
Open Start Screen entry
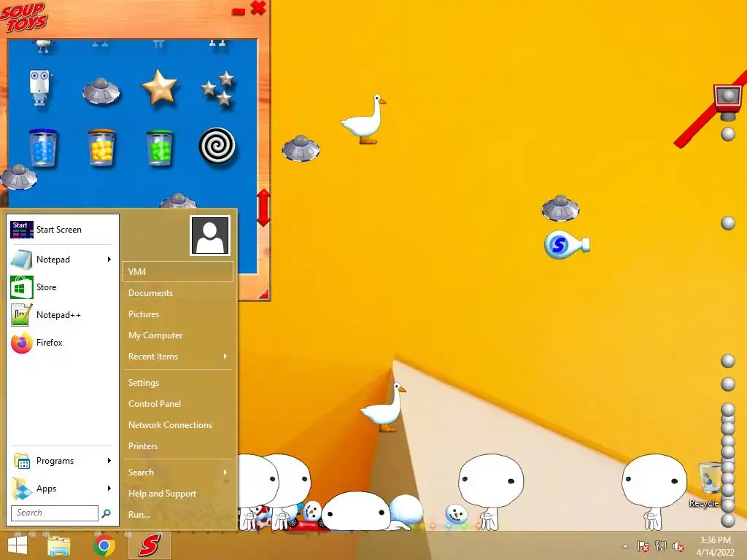click(x=63, y=230)
